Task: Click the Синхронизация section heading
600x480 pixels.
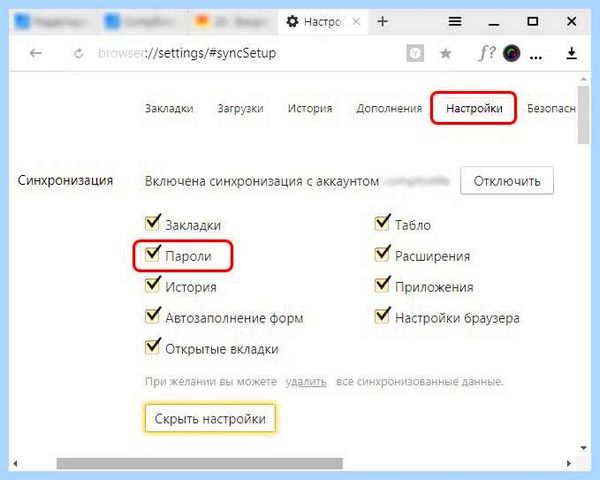Action: [65, 180]
